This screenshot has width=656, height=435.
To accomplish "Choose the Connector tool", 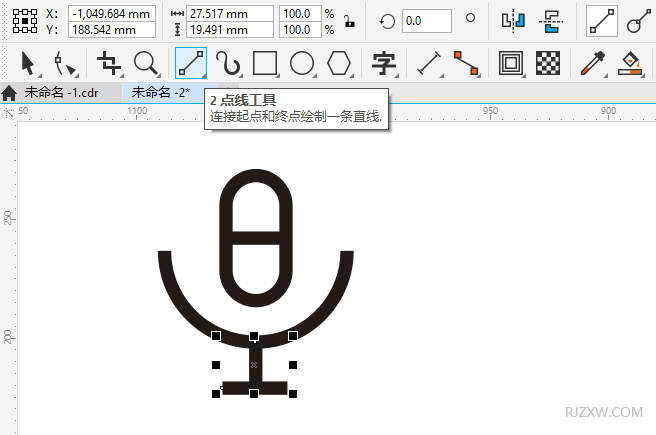I will click(466, 64).
